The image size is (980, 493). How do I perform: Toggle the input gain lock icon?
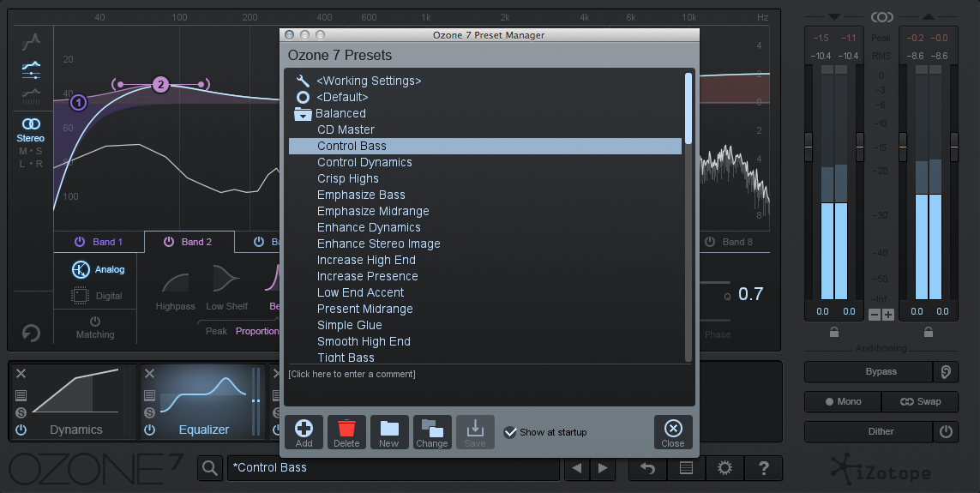pos(833,332)
